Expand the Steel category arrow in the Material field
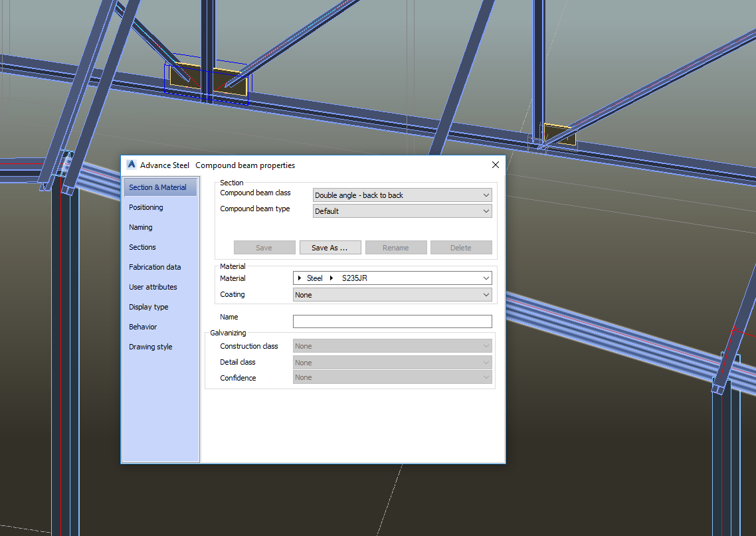The image size is (756, 536). [300, 278]
